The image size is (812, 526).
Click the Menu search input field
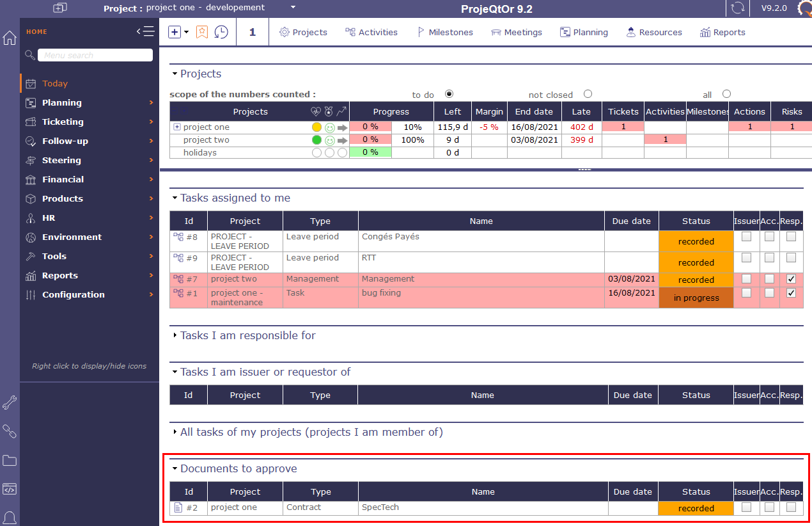coord(95,55)
